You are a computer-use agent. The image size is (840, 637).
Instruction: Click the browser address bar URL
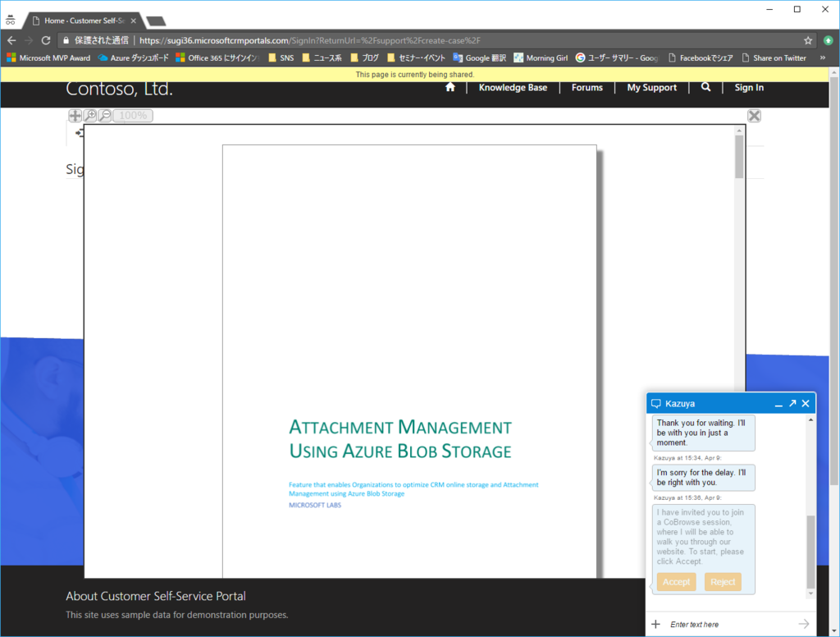[x=309, y=41]
